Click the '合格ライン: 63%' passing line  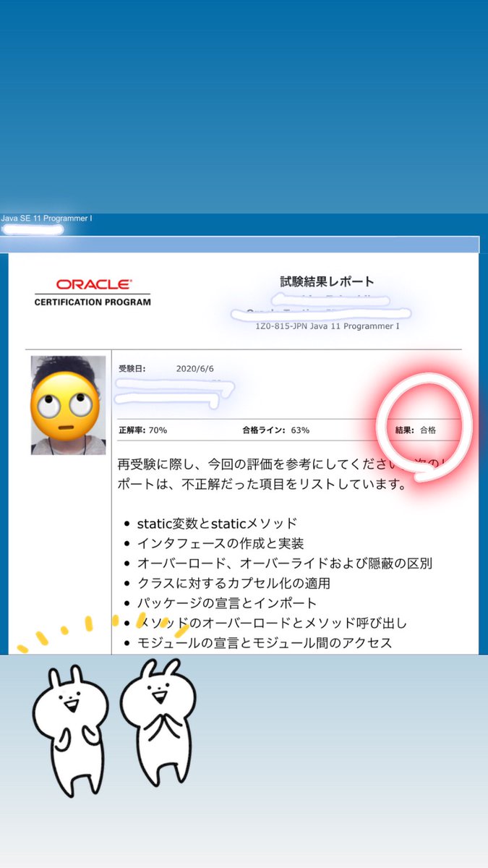276,430
